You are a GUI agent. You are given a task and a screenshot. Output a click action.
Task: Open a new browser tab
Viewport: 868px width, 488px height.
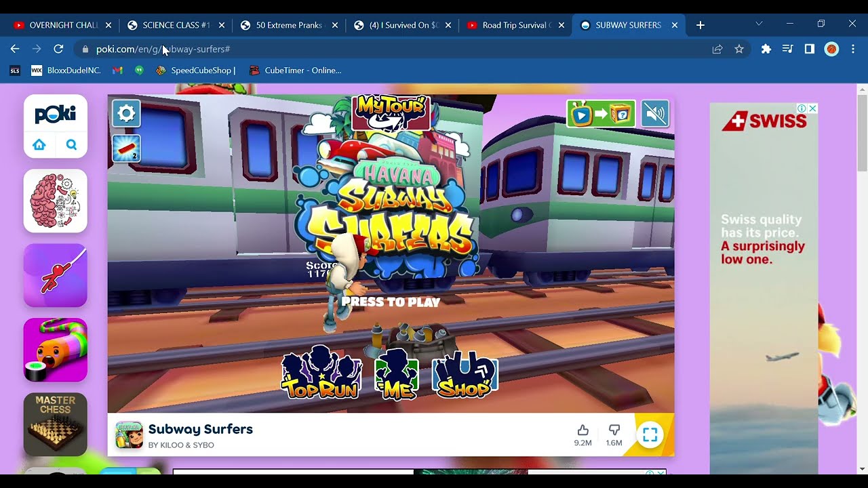[x=701, y=25]
